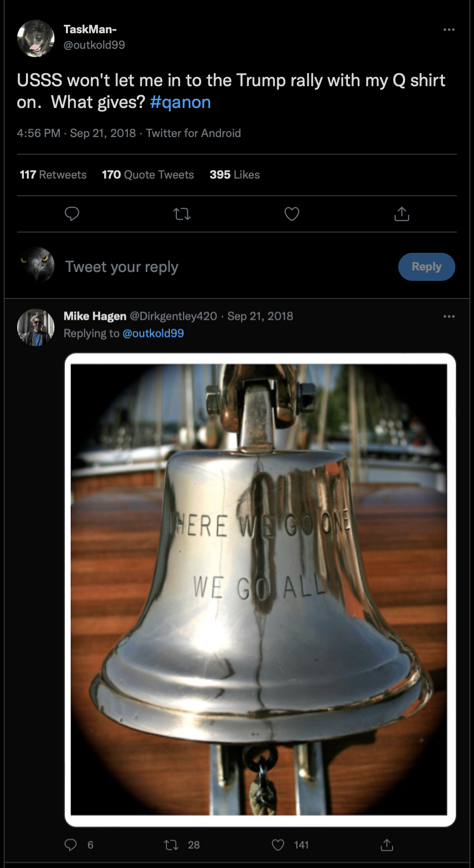Open more options on Mike Hagen's reply
The height and width of the screenshot is (868, 474).
[x=449, y=316]
